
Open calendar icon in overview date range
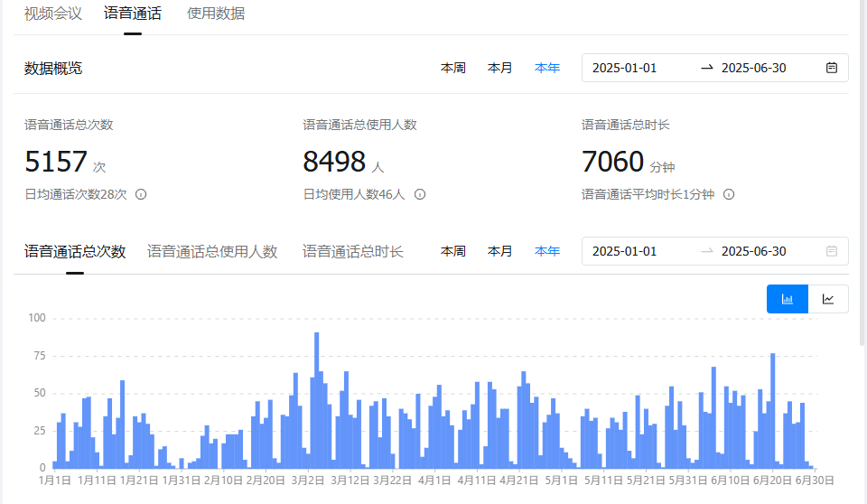(x=831, y=68)
